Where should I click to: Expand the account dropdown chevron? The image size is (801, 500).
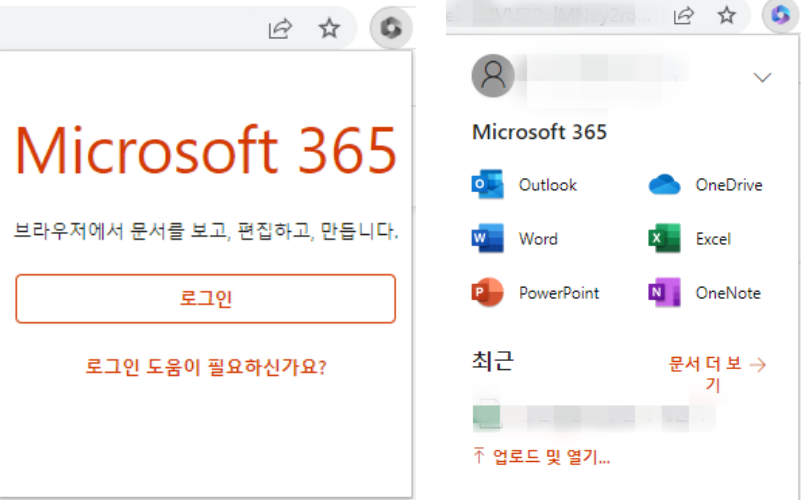[762, 77]
